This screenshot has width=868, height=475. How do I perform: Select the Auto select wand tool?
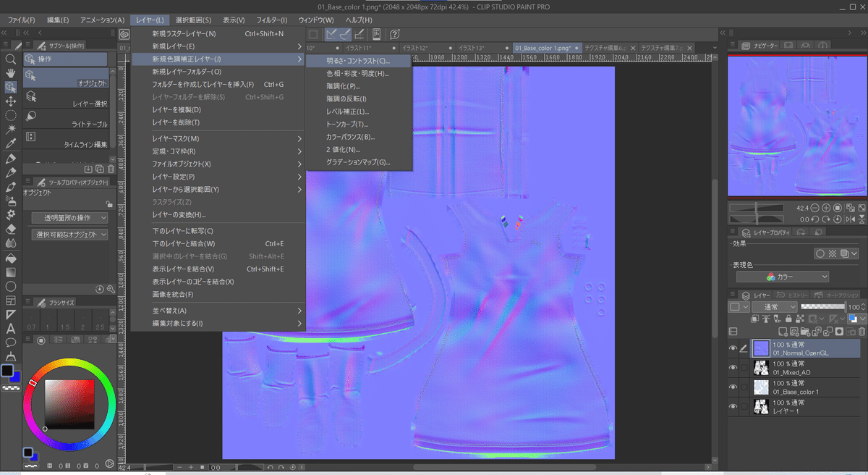point(11,129)
